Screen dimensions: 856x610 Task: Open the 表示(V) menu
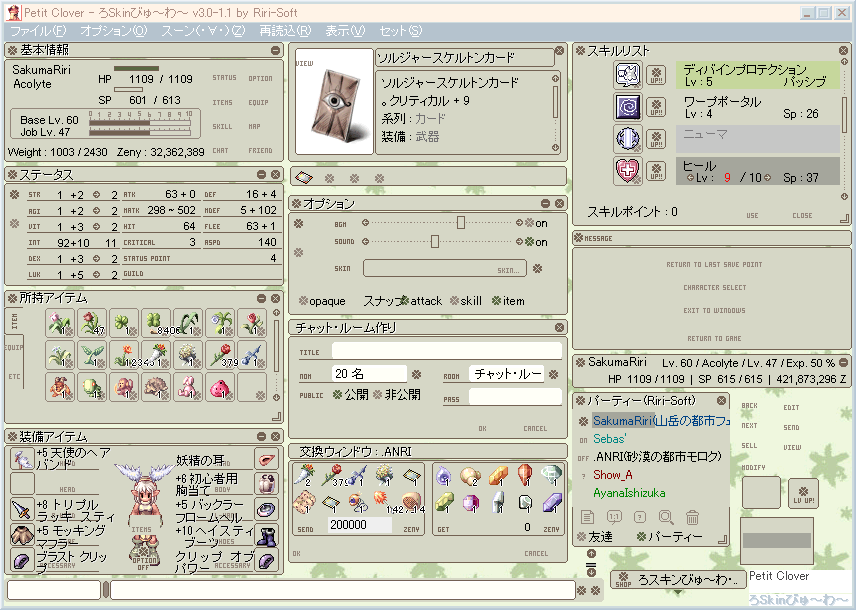pos(345,31)
